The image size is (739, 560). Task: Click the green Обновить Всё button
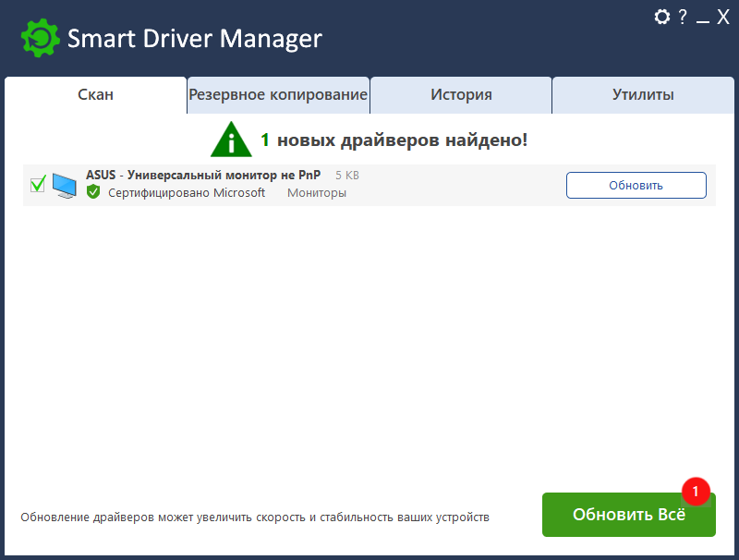pos(628,515)
